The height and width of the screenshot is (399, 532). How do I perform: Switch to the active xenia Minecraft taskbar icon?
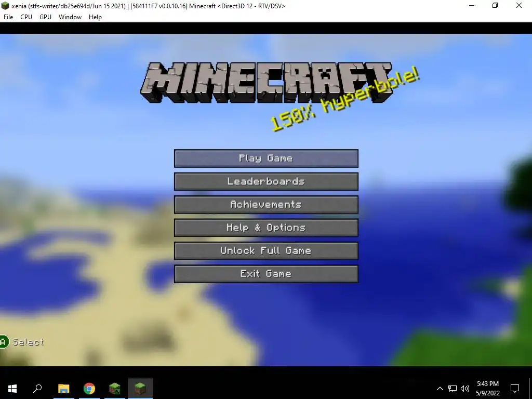coord(140,389)
